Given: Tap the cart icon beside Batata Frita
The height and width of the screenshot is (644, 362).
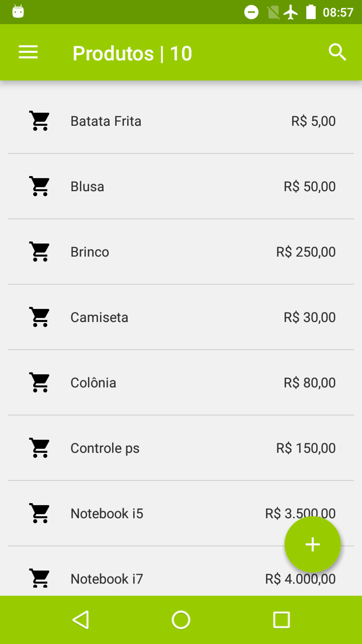Looking at the screenshot, I should pos(40,121).
